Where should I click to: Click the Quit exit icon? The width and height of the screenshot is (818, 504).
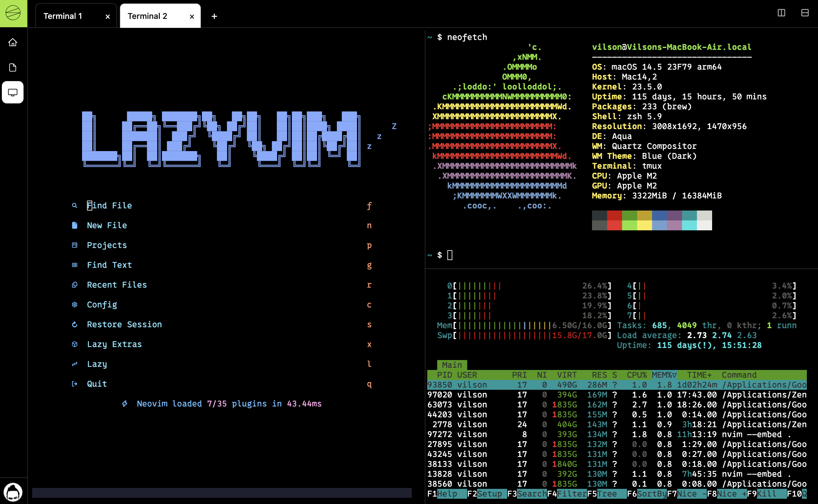click(75, 384)
